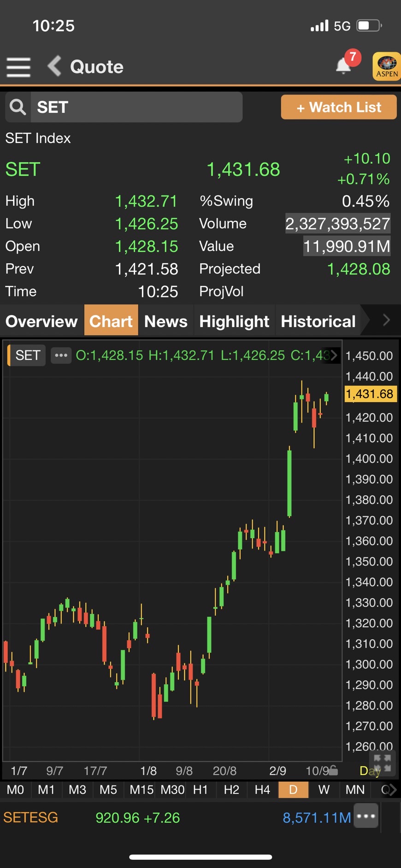This screenshot has width=401, height=868.
Task: Expand the OHLC info arrow
Action: point(334,355)
